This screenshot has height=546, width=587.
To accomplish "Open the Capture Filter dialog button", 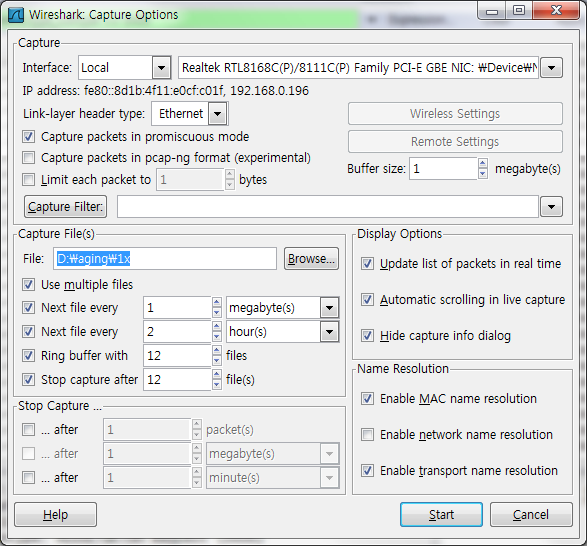I will pos(66,206).
